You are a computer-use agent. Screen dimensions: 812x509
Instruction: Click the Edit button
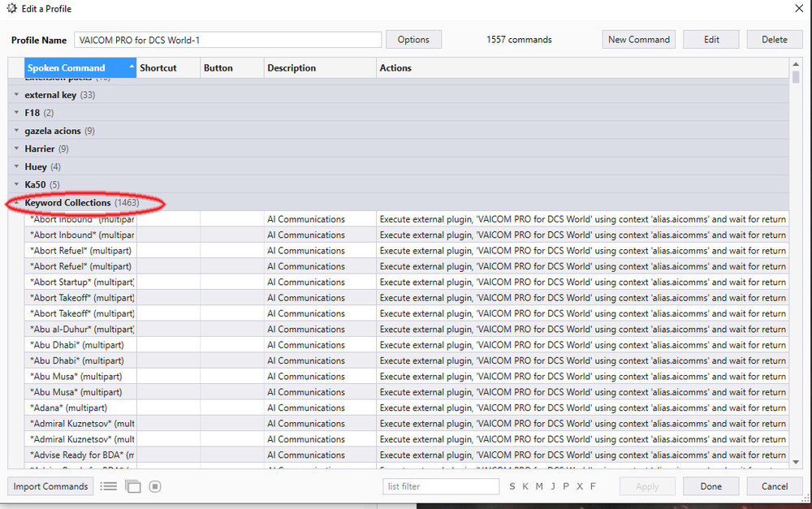pos(711,39)
